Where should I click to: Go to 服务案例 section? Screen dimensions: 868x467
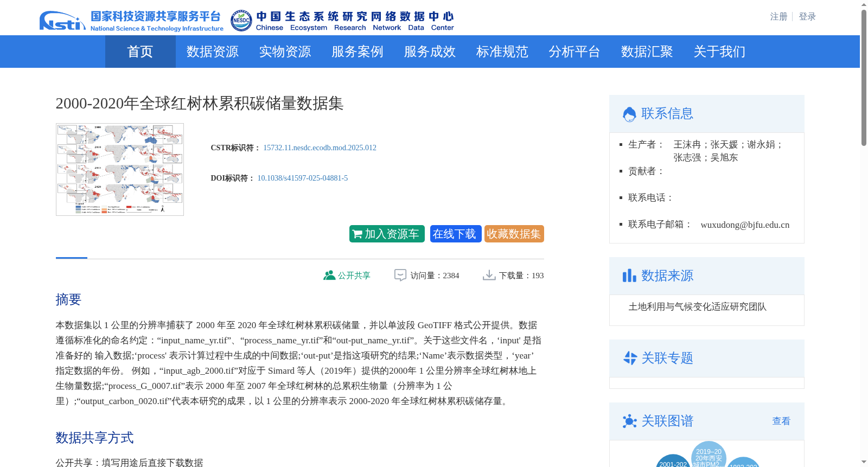[x=357, y=52]
